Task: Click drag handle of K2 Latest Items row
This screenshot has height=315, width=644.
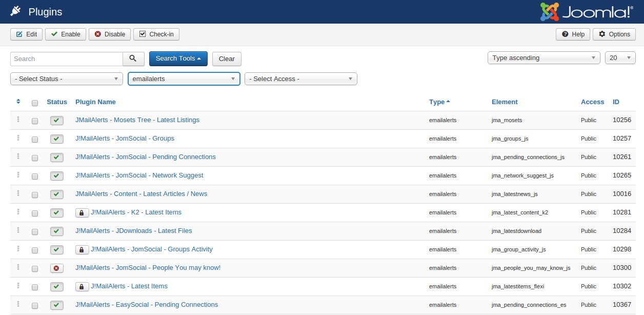Action: pyautogui.click(x=18, y=212)
